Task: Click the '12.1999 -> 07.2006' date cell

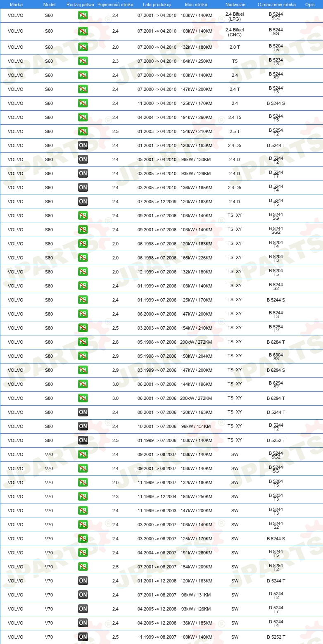Action: click(157, 272)
